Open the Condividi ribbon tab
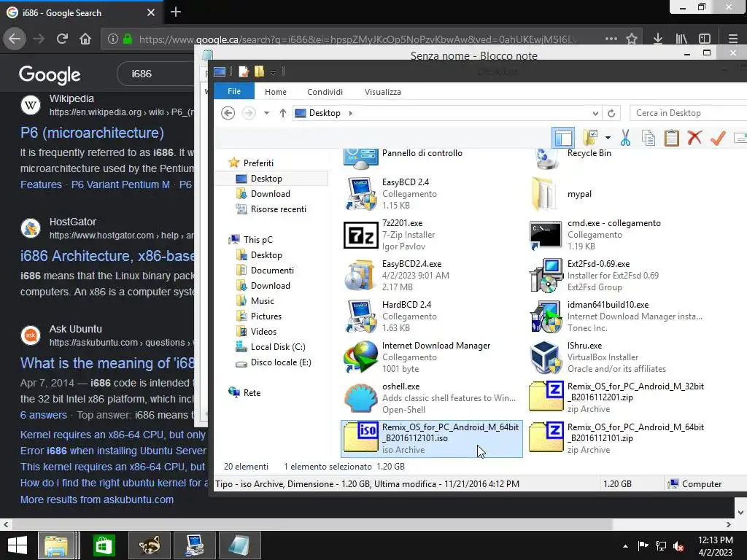The image size is (747, 560). (x=325, y=92)
